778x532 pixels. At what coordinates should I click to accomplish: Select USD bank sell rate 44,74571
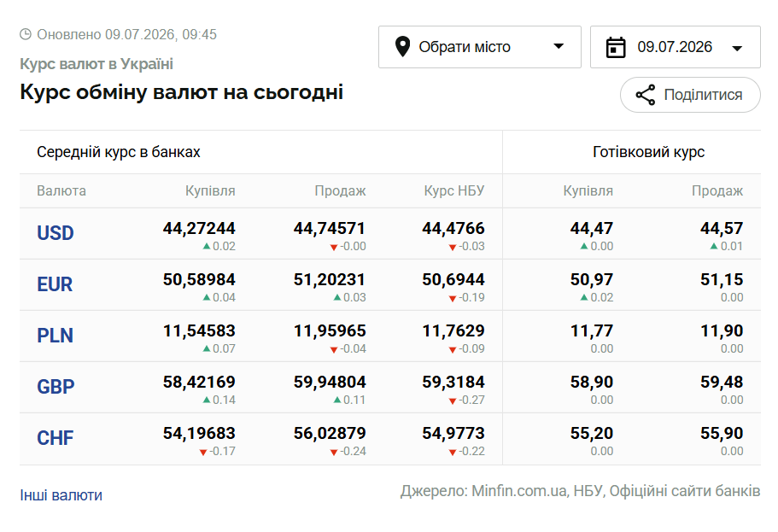coord(330,228)
